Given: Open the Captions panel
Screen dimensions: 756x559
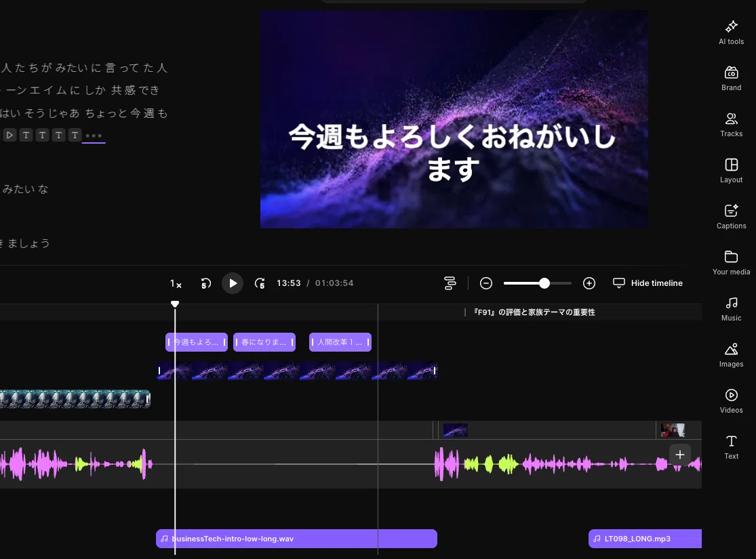Looking at the screenshot, I should click(x=731, y=217).
